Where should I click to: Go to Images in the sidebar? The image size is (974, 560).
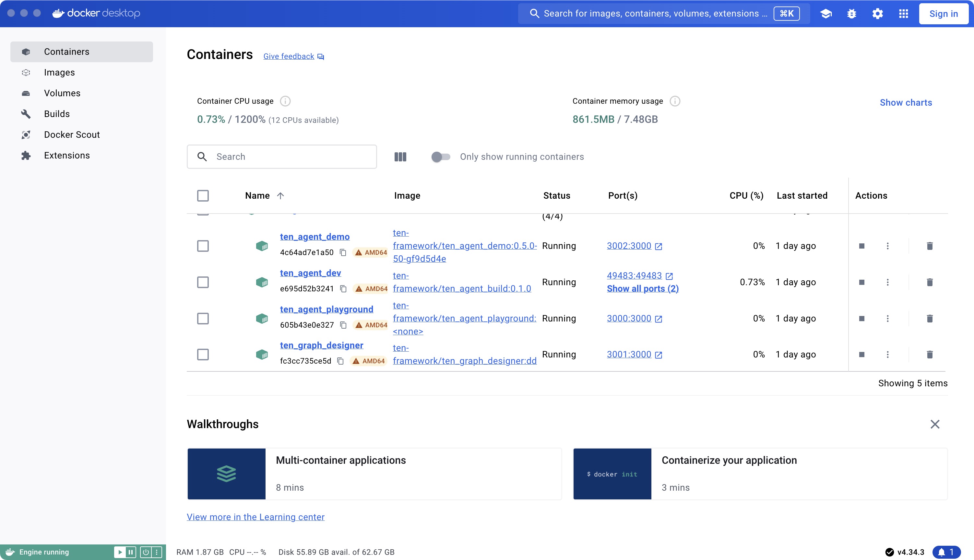pyautogui.click(x=82, y=73)
